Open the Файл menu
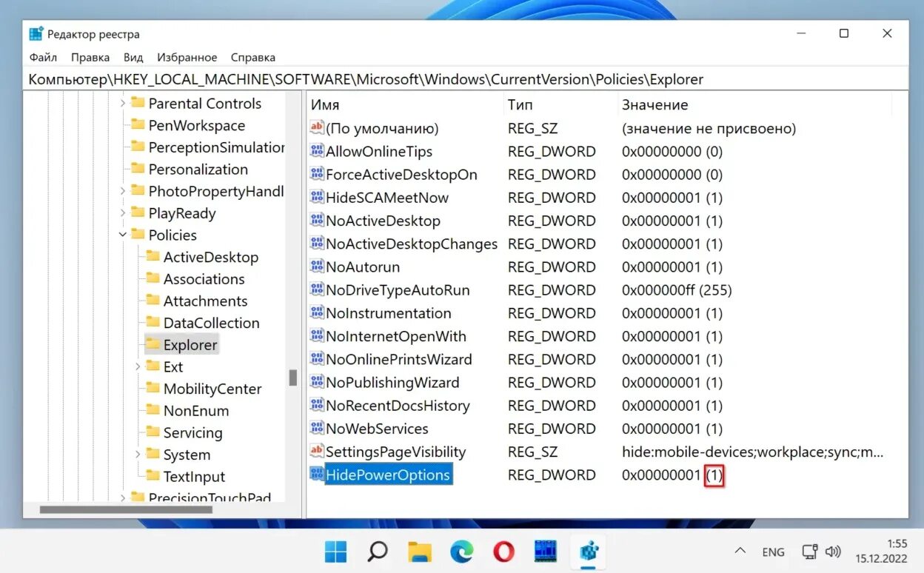Screen dimensions: 924x573 point(43,57)
